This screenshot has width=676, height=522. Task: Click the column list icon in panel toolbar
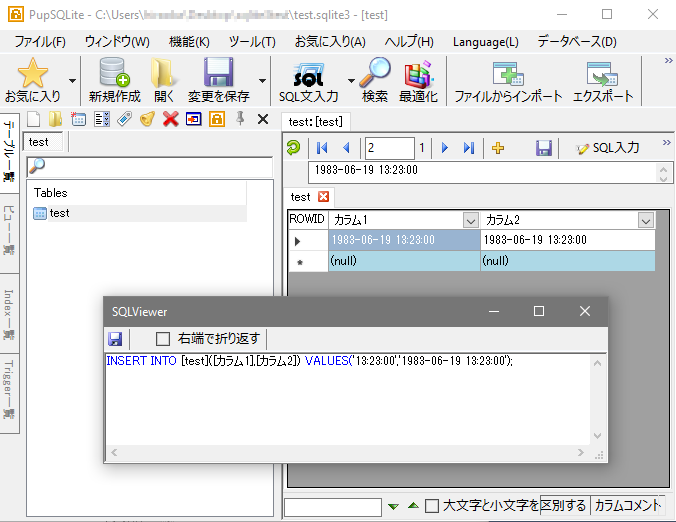tap(102, 119)
